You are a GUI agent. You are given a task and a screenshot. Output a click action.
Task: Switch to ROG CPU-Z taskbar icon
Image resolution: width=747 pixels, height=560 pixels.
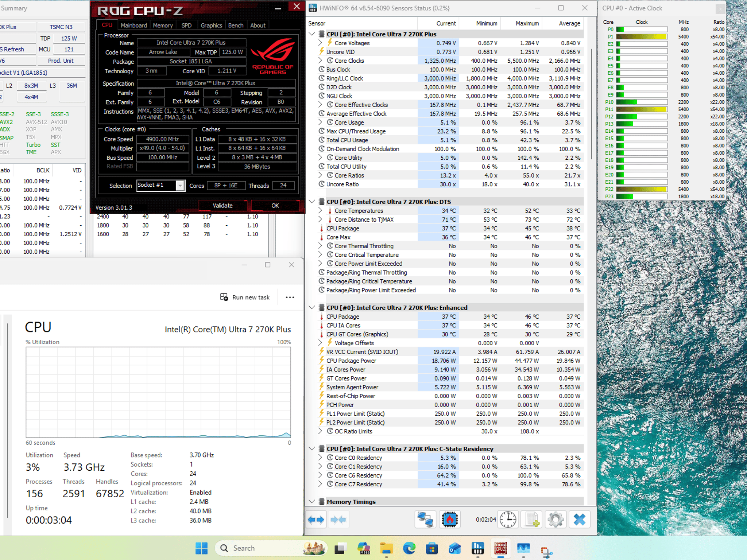(x=500, y=548)
